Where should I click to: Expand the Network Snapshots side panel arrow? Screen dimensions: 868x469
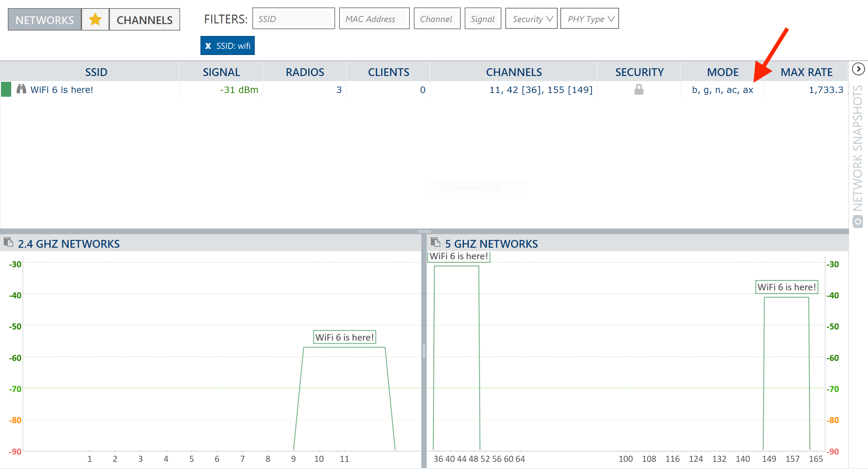point(858,69)
